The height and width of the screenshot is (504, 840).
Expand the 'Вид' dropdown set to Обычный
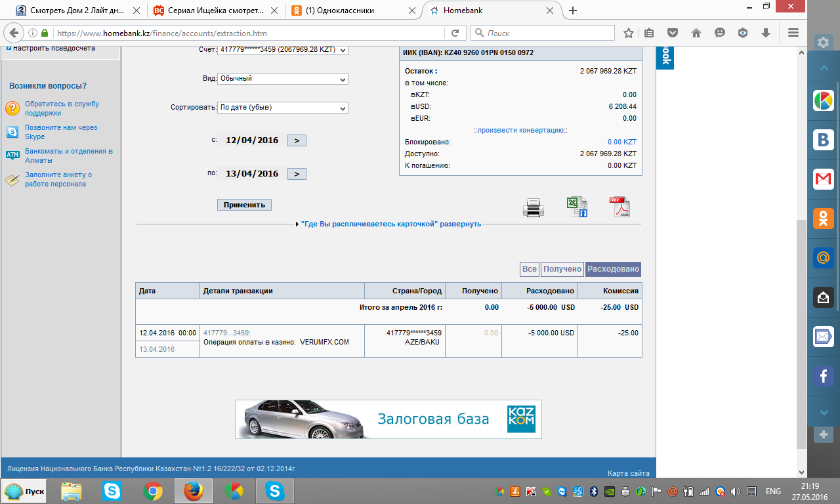[282, 79]
